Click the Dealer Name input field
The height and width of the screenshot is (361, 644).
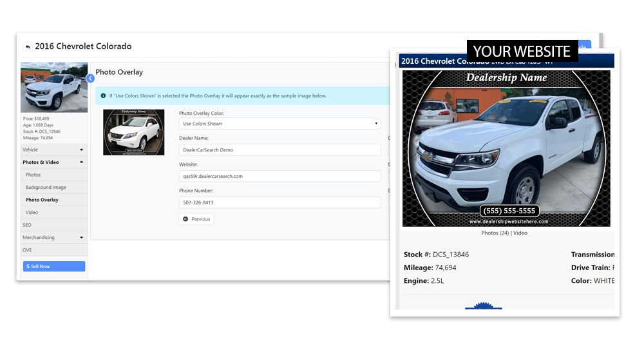click(279, 150)
